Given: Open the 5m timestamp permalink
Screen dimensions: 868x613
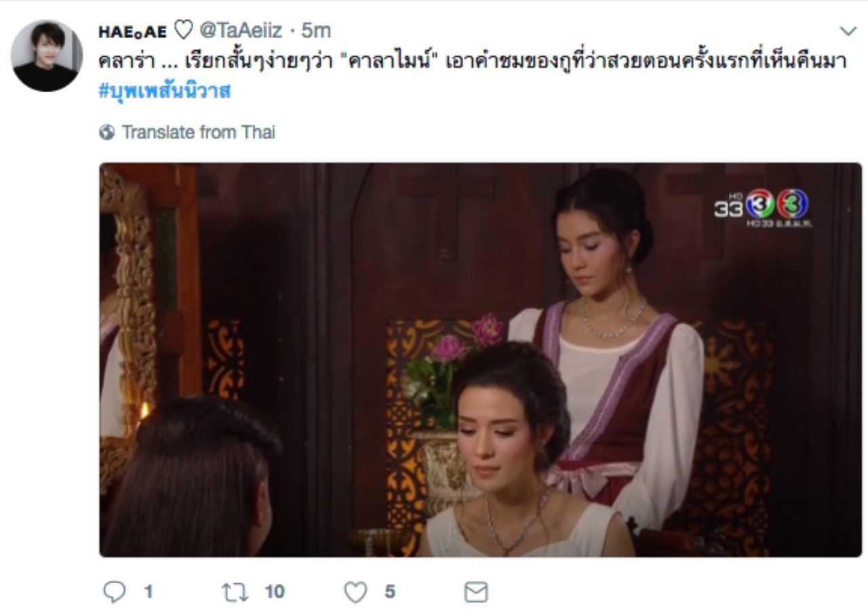Looking at the screenshot, I should 316,31.
